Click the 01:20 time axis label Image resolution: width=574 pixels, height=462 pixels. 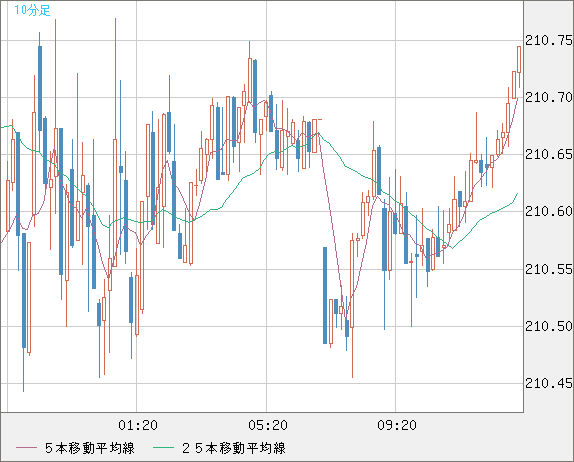pos(138,425)
